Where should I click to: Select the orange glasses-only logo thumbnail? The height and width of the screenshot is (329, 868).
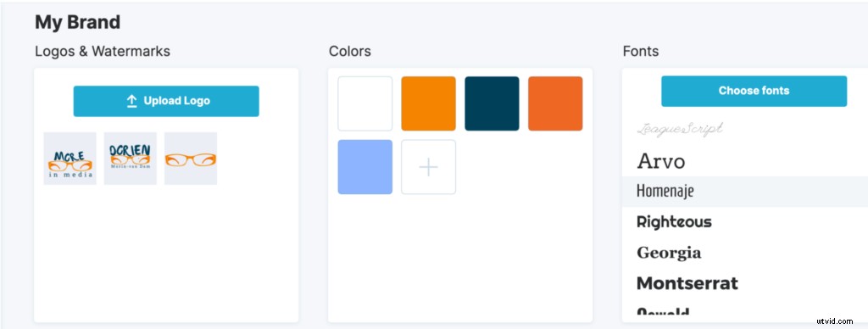pyautogui.click(x=191, y=159)
